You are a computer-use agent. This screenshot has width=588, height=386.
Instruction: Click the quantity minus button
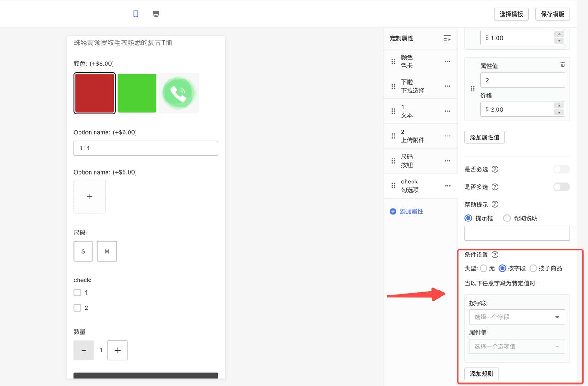point(84,350)
